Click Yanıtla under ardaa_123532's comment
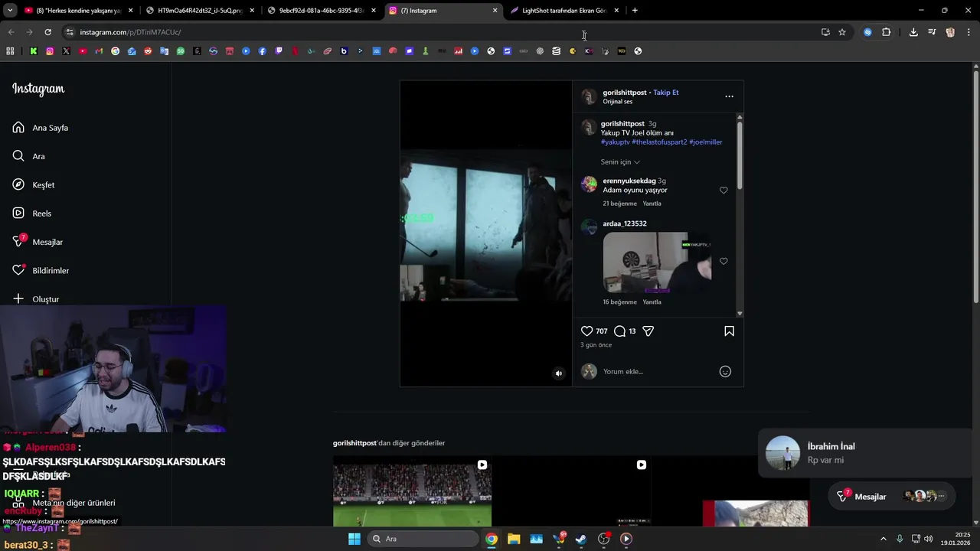Image resolution: width=980 pixels, height=551 pixels. (652, 302)
